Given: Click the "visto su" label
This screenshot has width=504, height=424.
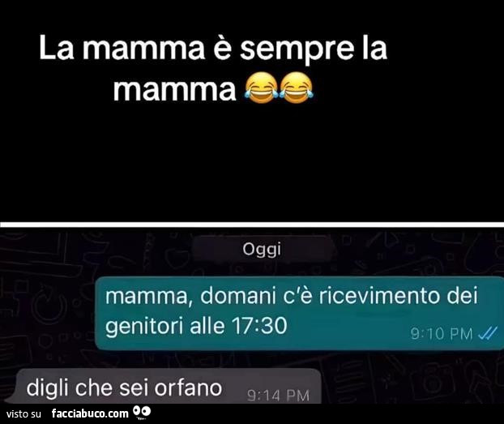Looking at the screenshot, I should pyautogui.click(x=23, y=413).
